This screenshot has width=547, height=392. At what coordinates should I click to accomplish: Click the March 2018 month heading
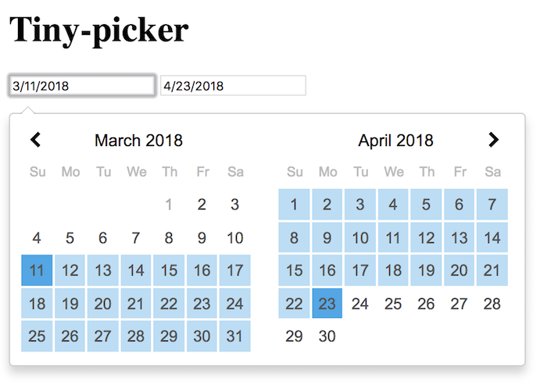[x=138, y=141]
